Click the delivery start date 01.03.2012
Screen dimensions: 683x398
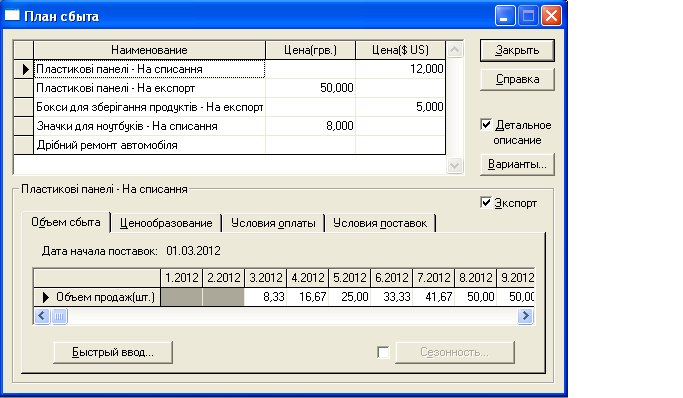pos(193,251)
